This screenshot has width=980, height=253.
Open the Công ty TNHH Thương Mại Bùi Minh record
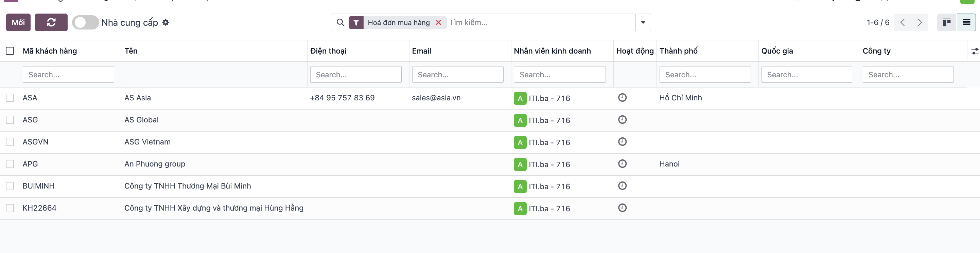point(188,186)
